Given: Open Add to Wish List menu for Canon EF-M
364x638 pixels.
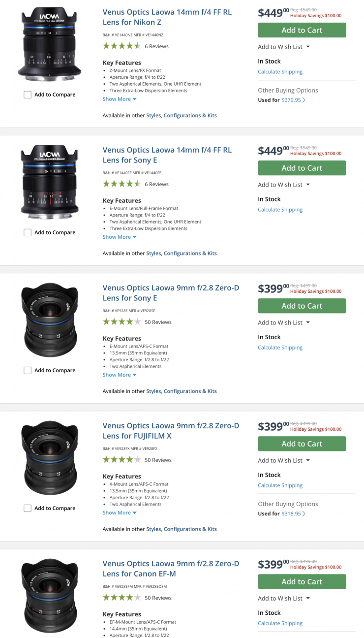Looking at the screenshot, I should point(284,598).
